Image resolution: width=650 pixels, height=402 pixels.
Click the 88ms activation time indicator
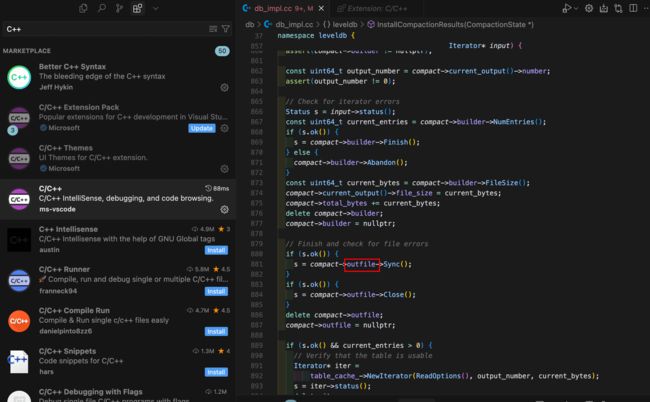click(217, 188)
